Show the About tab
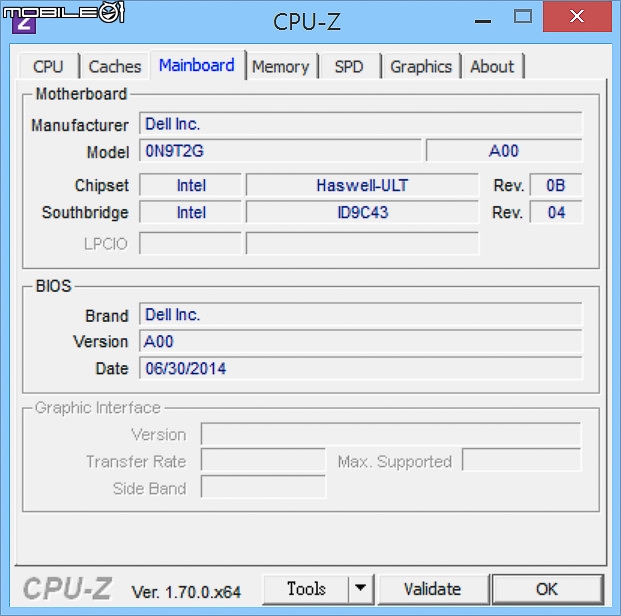621x616 pixels. click(492, 66)
